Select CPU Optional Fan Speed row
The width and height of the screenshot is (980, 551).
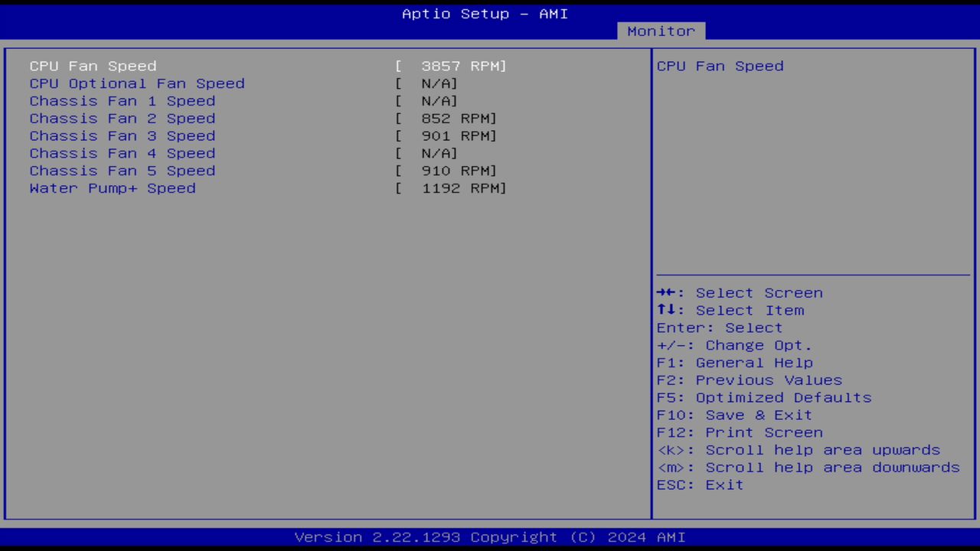click(137, 83)
